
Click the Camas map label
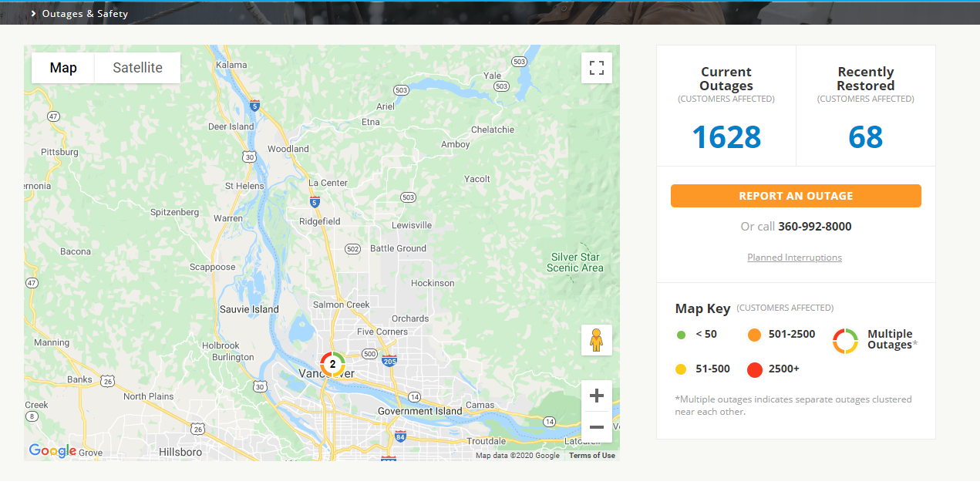point(480,405)
